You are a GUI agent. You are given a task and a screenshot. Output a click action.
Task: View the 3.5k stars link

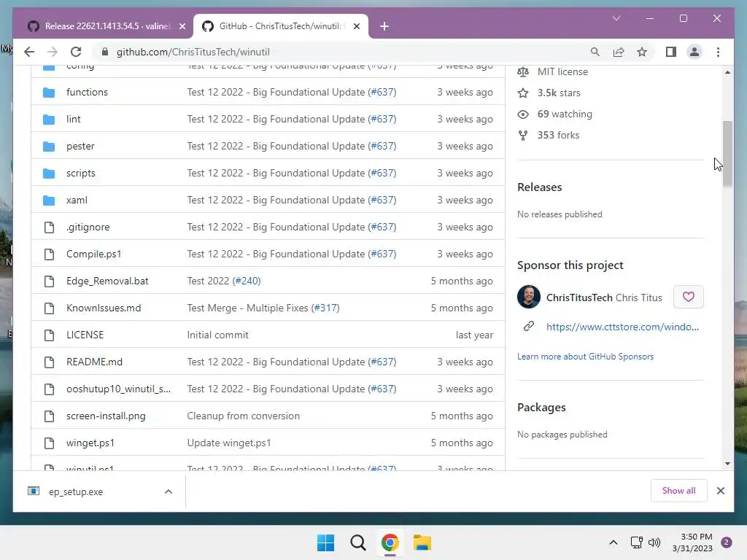pos(559,93)
